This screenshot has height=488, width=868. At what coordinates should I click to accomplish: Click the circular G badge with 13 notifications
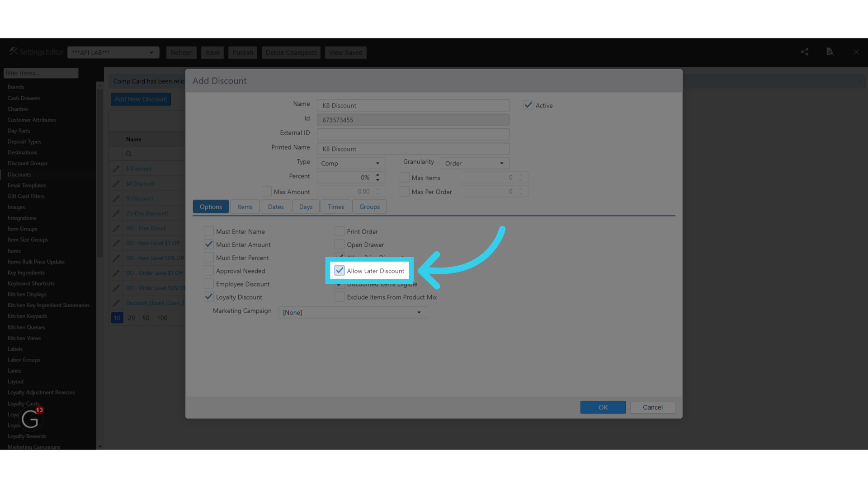click(31, 419)
